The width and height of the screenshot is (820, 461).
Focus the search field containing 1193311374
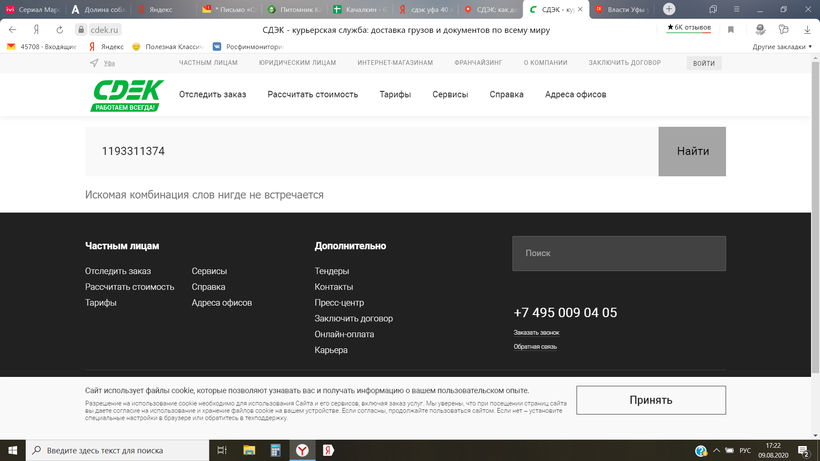coord(371,152)
